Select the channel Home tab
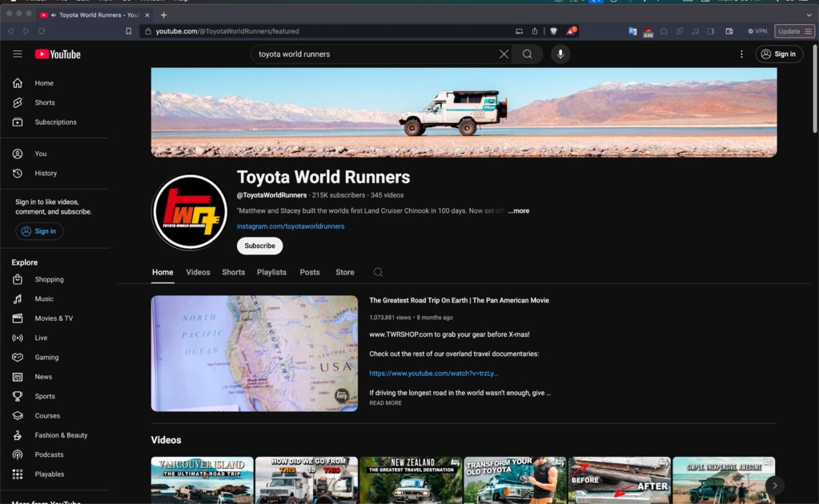This screenshot has height=504, width=819. pos(163,272)
